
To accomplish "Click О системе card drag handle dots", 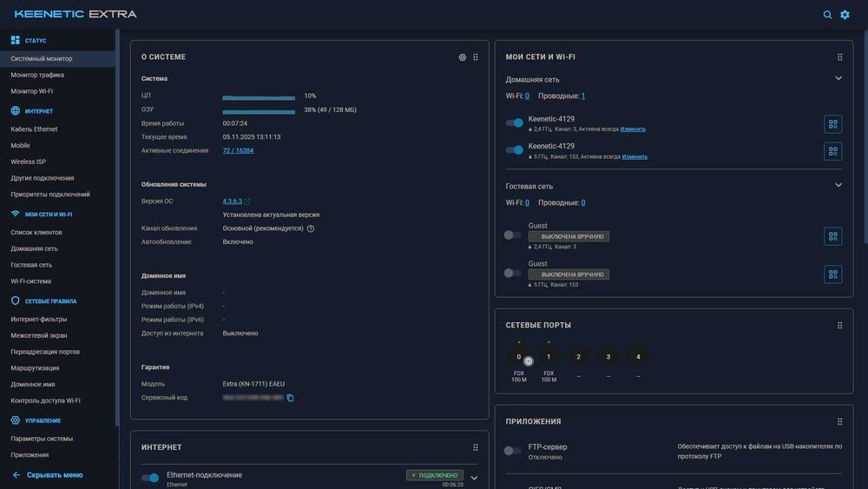I will click(476, 57).
